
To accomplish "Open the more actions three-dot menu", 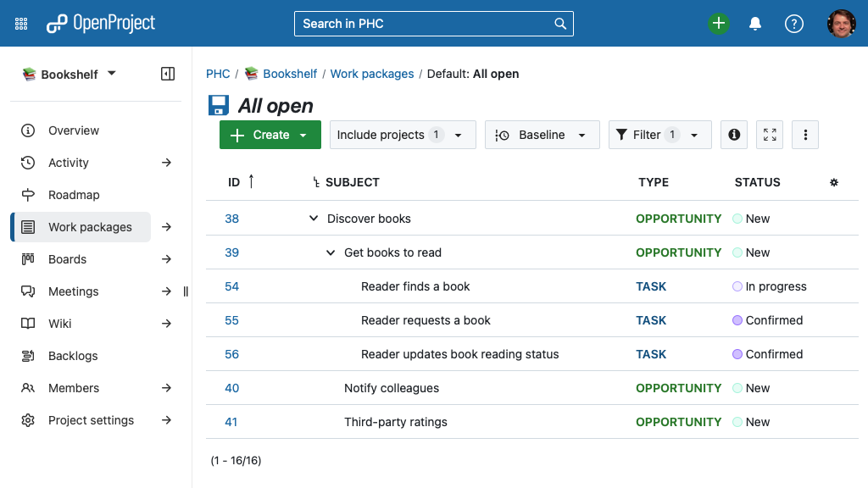I will tap(805, 135).
